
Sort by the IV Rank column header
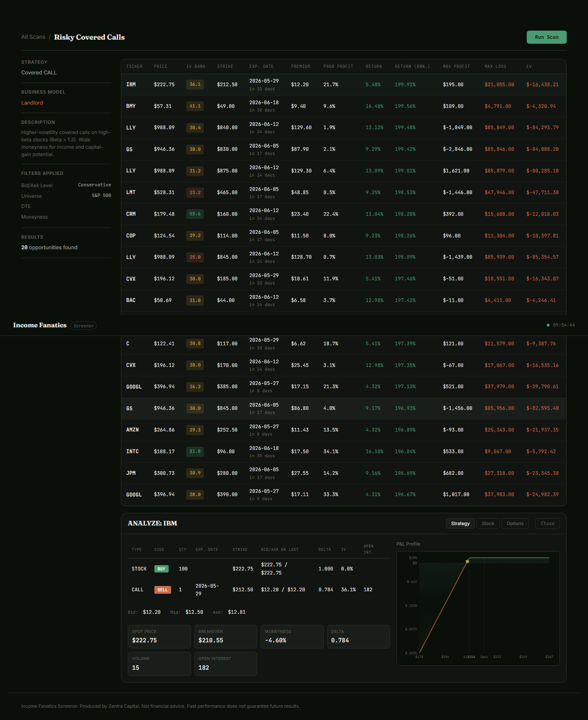pos(196,66)
